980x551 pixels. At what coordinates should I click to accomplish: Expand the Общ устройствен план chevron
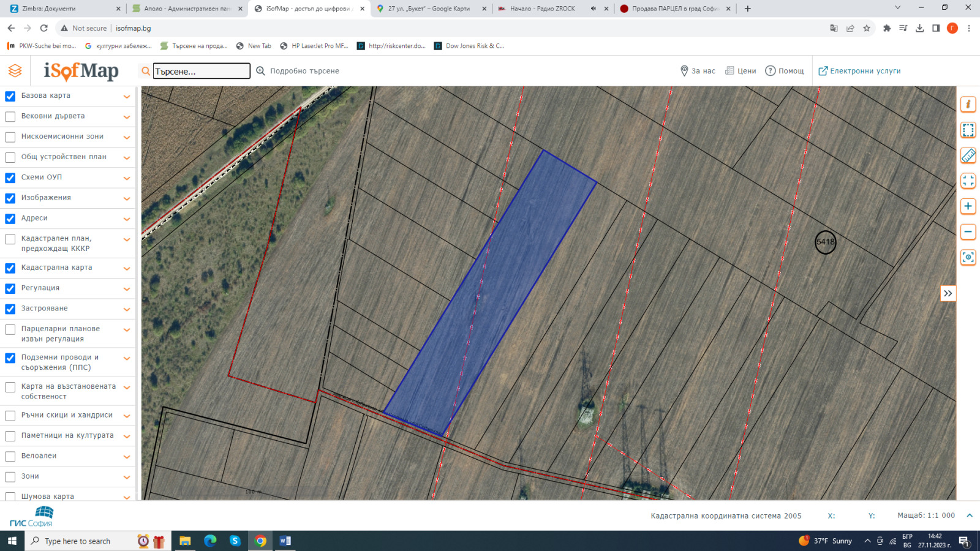pyautogui.click(x=127, y=158)
